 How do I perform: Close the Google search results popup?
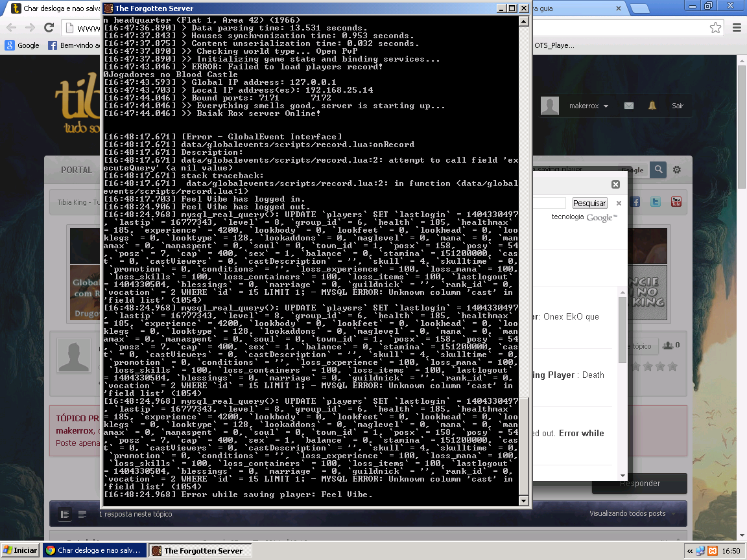pos(615,184)
